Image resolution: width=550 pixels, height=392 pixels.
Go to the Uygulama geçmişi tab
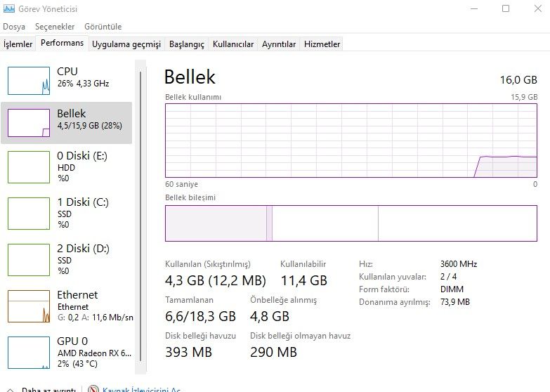126,44
